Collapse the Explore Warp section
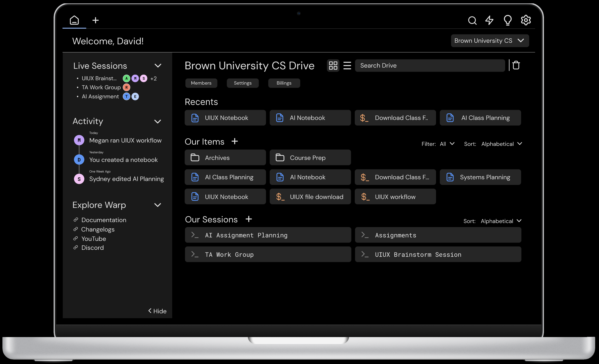 pos(158,205)
